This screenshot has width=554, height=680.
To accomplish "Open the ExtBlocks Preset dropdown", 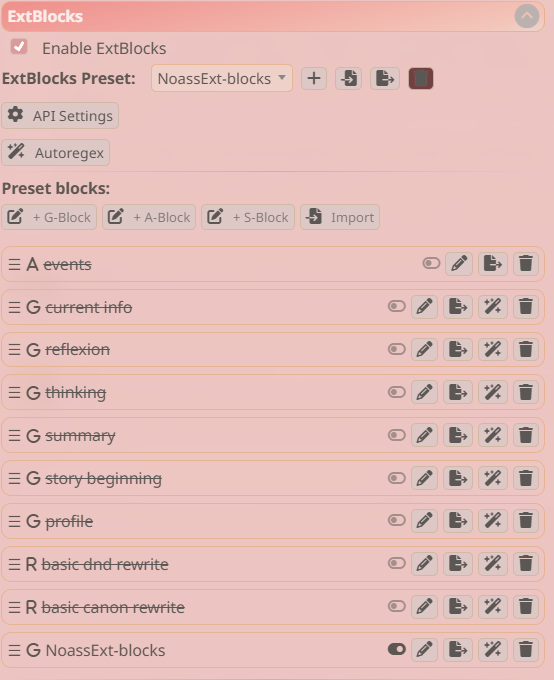I will pyautogui.click(x=222, y=78).
